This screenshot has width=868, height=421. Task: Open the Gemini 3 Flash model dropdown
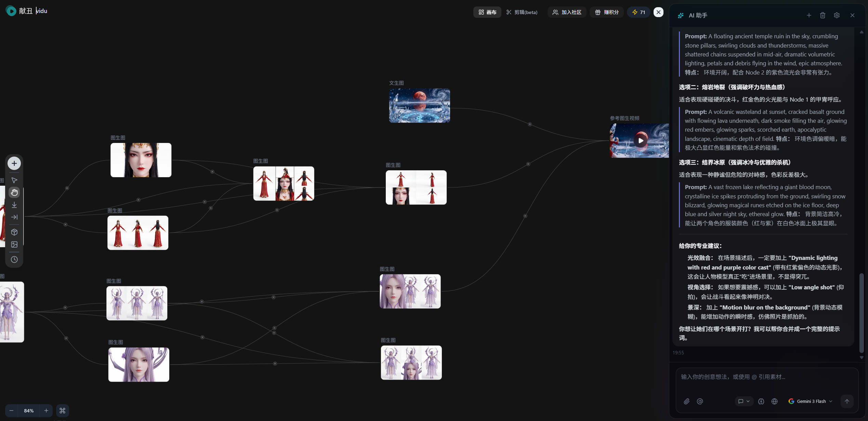point(810,402)
